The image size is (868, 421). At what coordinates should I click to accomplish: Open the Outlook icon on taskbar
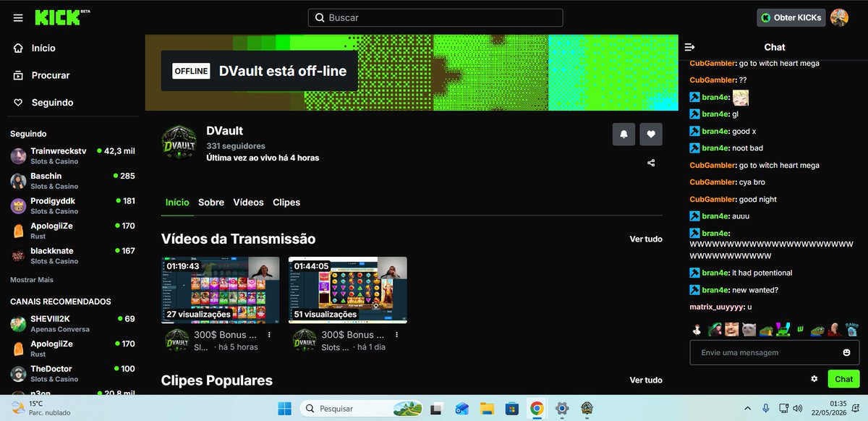(x=462, y=409)
